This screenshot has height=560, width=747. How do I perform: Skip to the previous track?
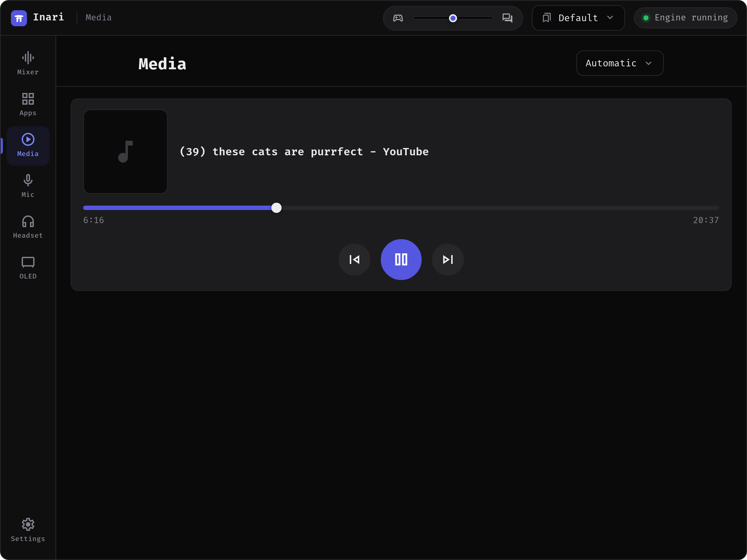(x=355, y=260)
